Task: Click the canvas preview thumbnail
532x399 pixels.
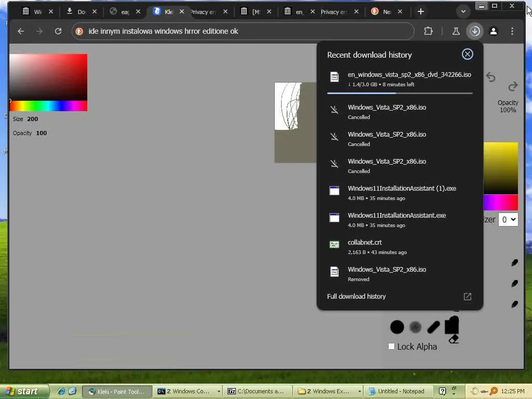Action: pyautogui.click(x=295, y=123)
